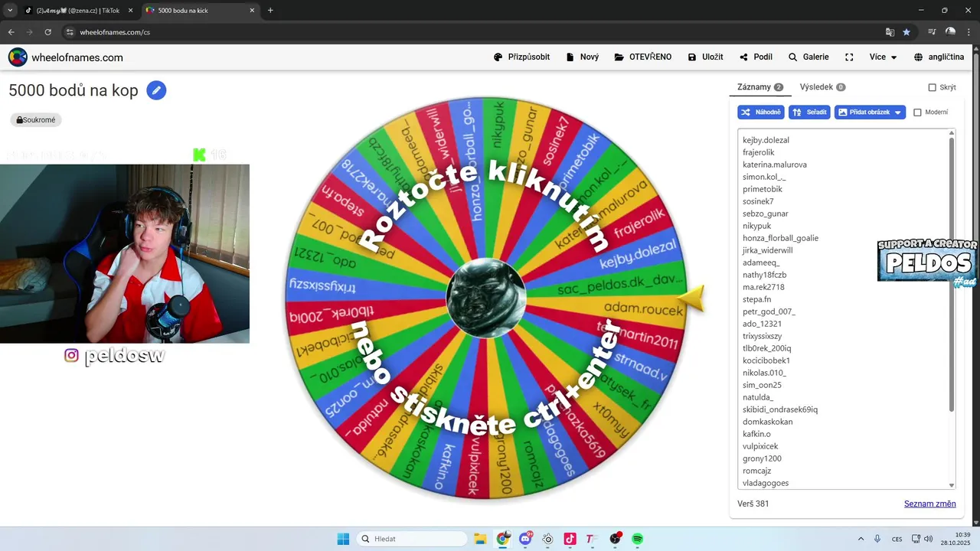Click entry nathy18fczb in list
The image size is (980, 551).
[x=765, y=275]
